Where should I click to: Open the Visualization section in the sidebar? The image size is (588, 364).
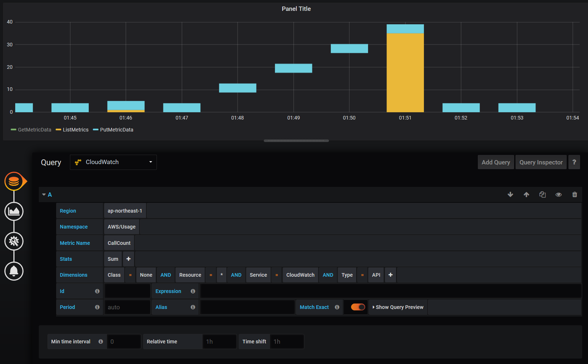tap(14, 211)
